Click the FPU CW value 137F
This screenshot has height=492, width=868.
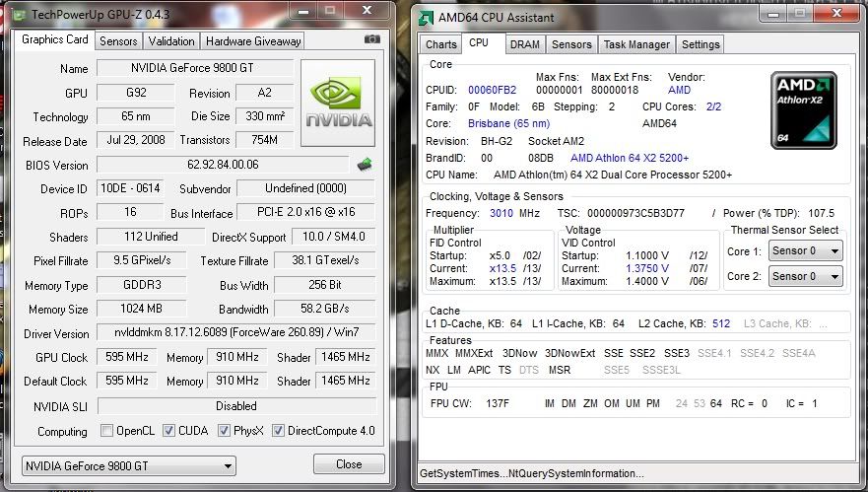point(498,403)
